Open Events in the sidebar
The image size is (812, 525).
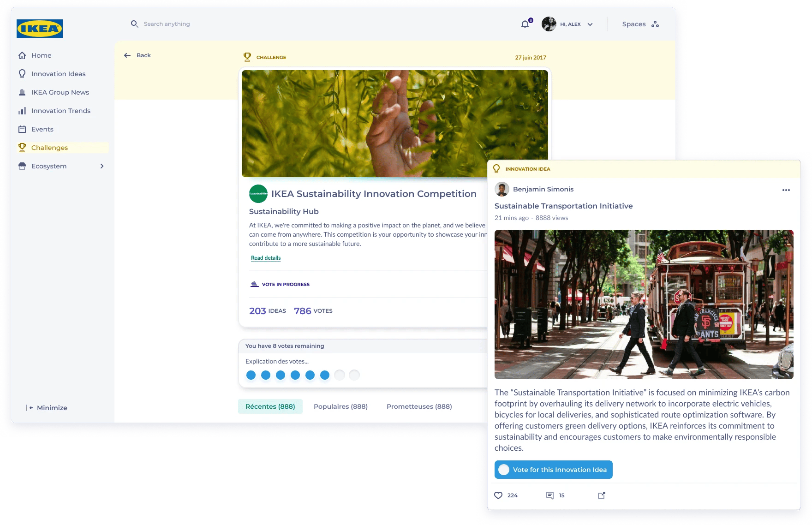tap(42, 129)
